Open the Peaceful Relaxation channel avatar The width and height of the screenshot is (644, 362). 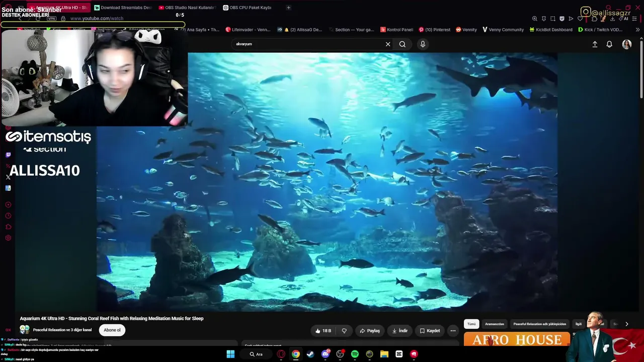click(24, 330)
